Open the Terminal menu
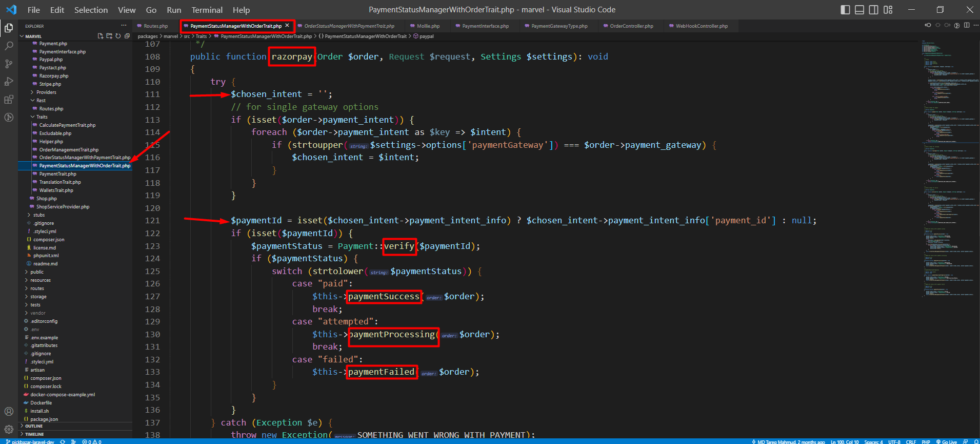Screen dimensions: 980x444 point(207,10)
